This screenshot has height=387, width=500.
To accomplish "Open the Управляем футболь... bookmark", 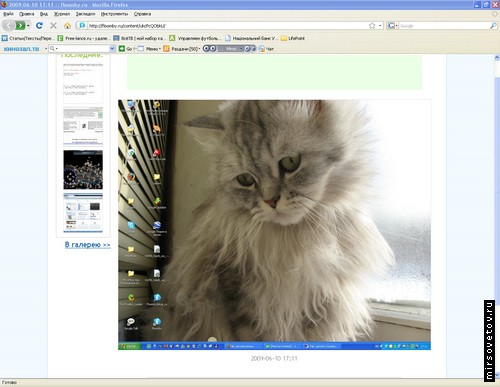I will [195, 38].
